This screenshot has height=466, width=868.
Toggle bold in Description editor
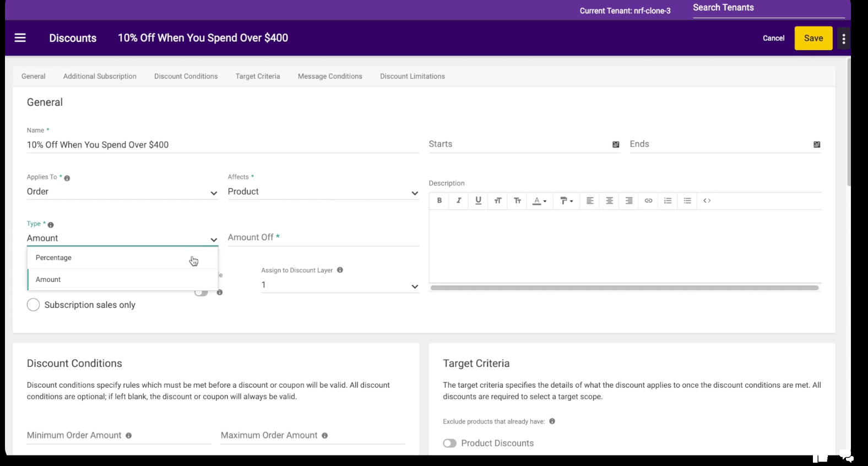coord(439,201)
